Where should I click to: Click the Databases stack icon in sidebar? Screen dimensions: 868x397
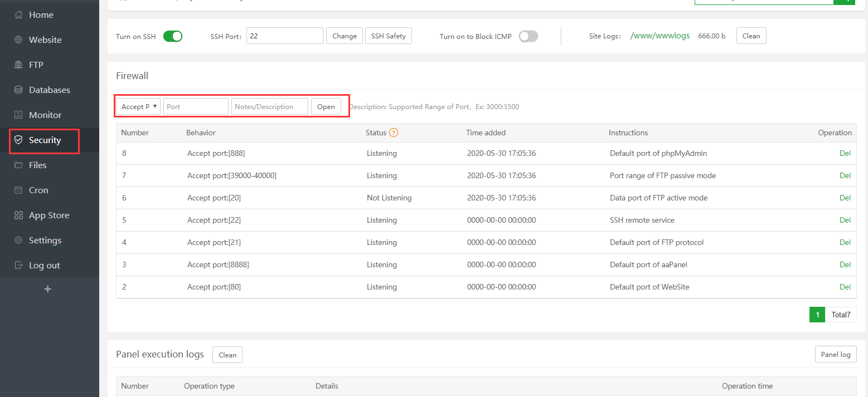(18, 90)
